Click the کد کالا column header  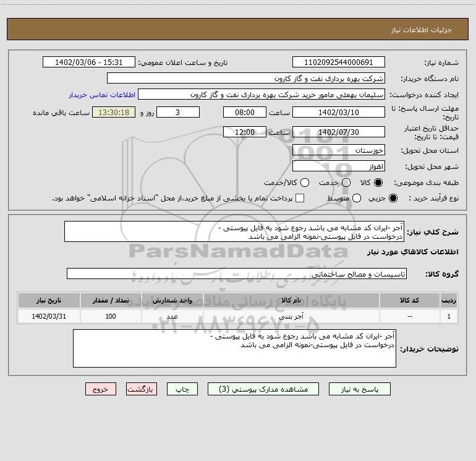pyautogui.click(x=409, y=301)
